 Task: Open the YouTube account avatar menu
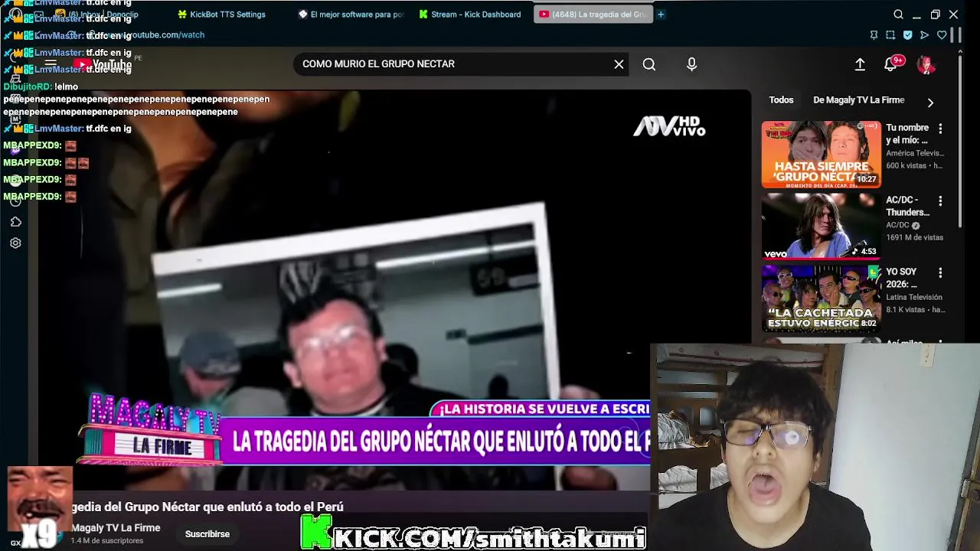(x=926, y=64)
